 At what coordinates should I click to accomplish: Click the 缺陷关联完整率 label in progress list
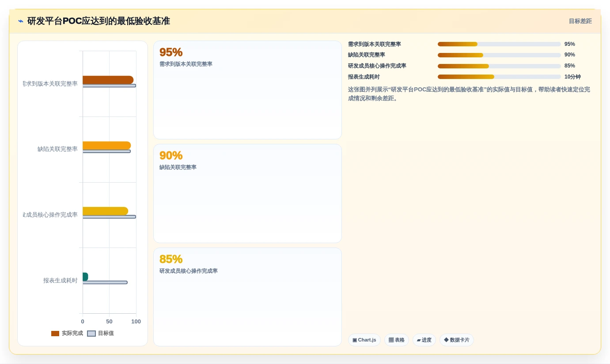click(367, 55)
